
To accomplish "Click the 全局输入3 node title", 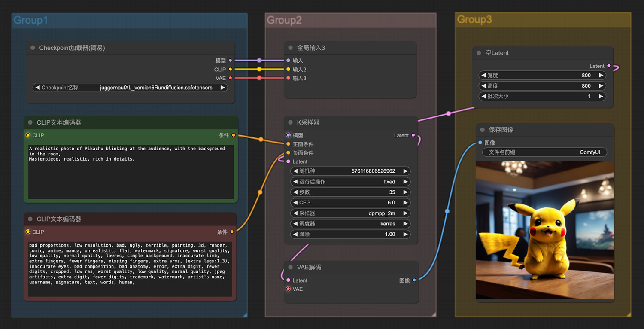I will coord(311,48).
